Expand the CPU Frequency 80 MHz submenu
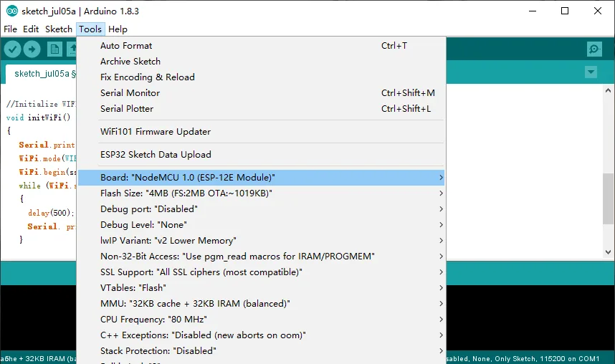Screen dimensions: 615x364 261,320
